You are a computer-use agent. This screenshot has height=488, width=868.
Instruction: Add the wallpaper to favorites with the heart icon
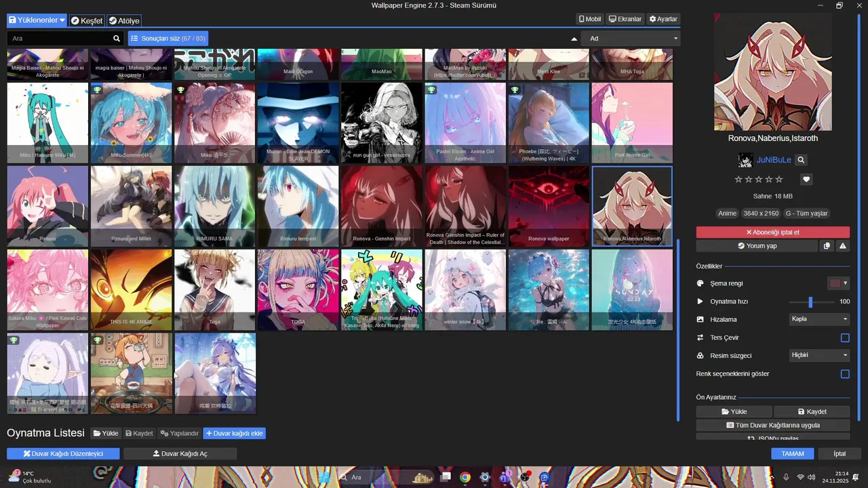pyautogui.click(x=806, y=180)
